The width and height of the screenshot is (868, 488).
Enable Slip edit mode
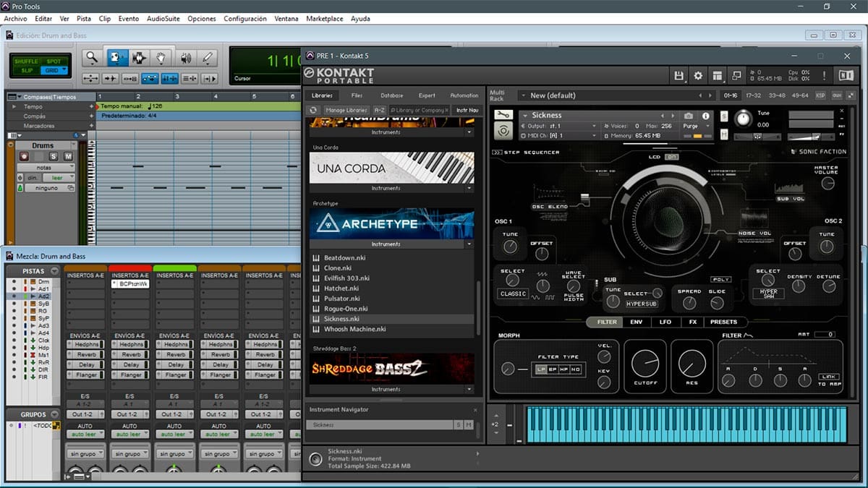[x=27, y=70]
